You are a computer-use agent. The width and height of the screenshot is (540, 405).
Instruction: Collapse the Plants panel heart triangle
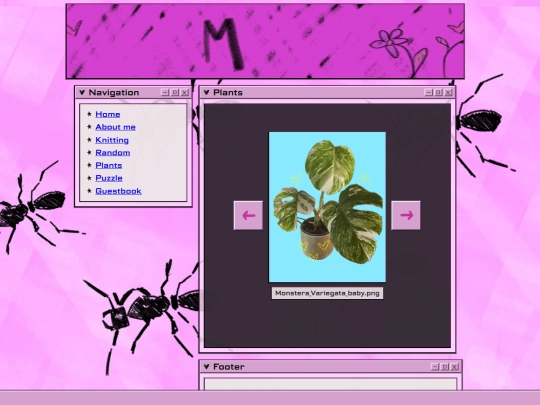[x=207, y=92]
